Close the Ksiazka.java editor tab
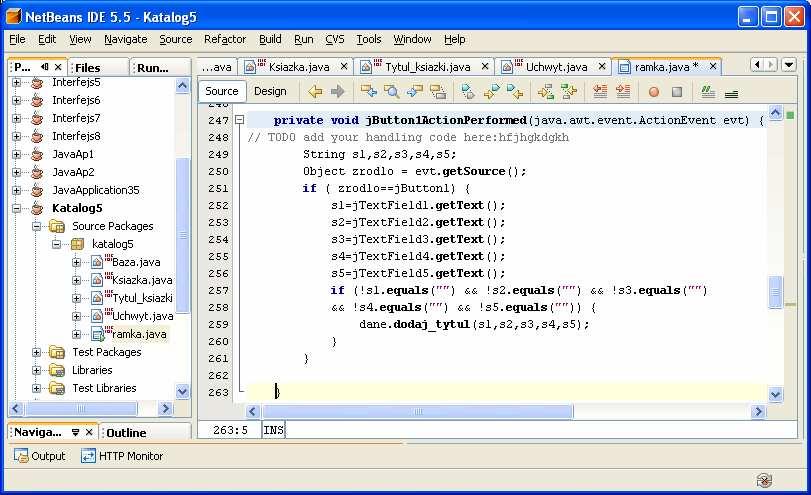The height and width of the screenshot is (495, 811). click(343, 66)
